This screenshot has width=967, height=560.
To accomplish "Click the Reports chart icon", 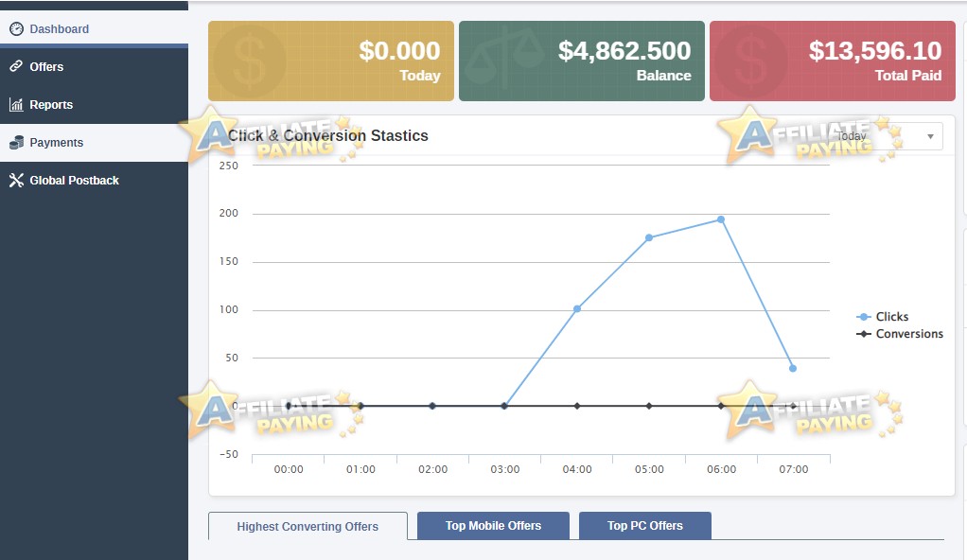I will pyautogui.click(x=16, y=104).
